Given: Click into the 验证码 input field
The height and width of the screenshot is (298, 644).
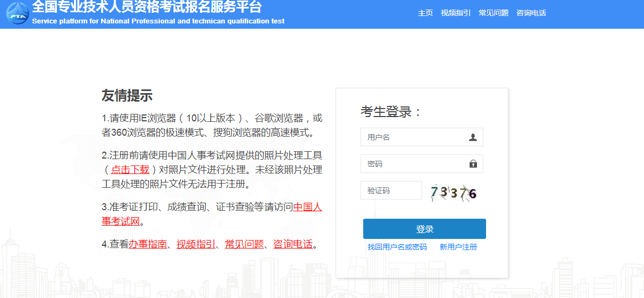Looking at the screenshot, I should (391, 191).
